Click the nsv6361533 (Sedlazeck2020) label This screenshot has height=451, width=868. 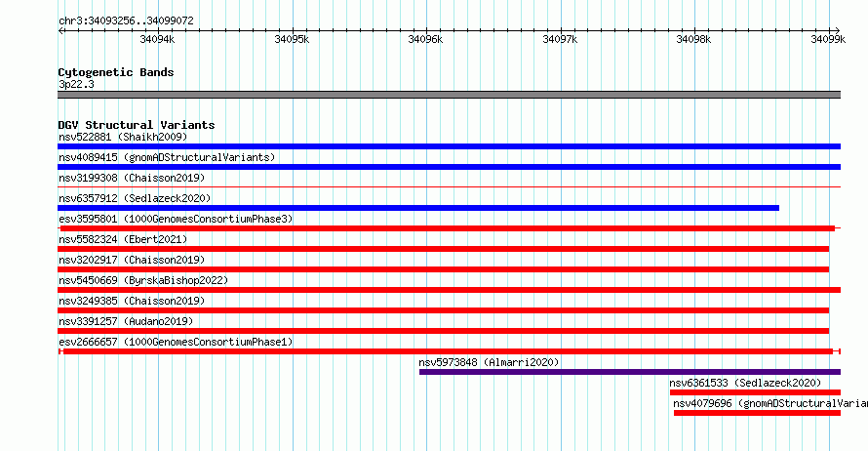pos(745,383)
